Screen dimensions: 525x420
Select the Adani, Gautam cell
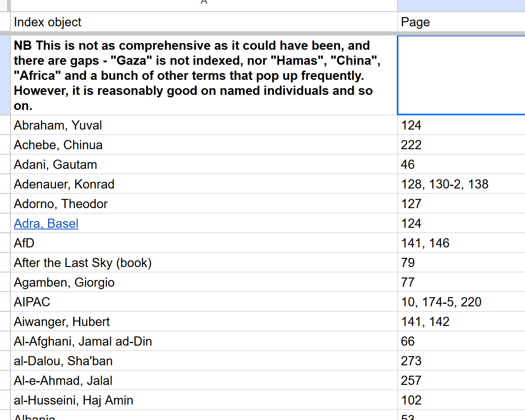(x=203, y=165)
